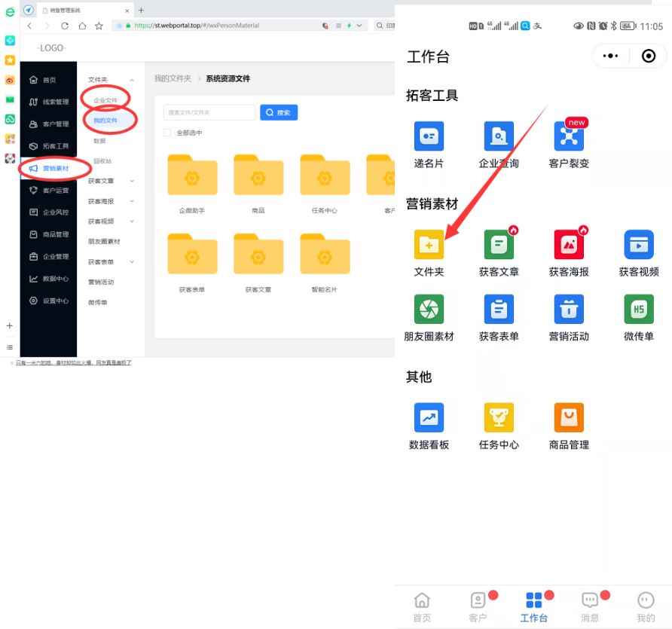
Task: Select 我的文件 in the submenu
Action: (x=105, y=121)
